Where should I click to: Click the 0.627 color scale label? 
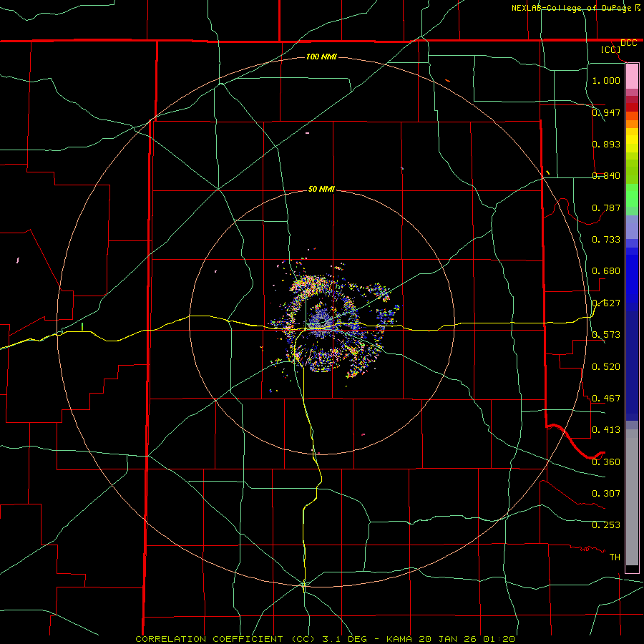(606, 303)
